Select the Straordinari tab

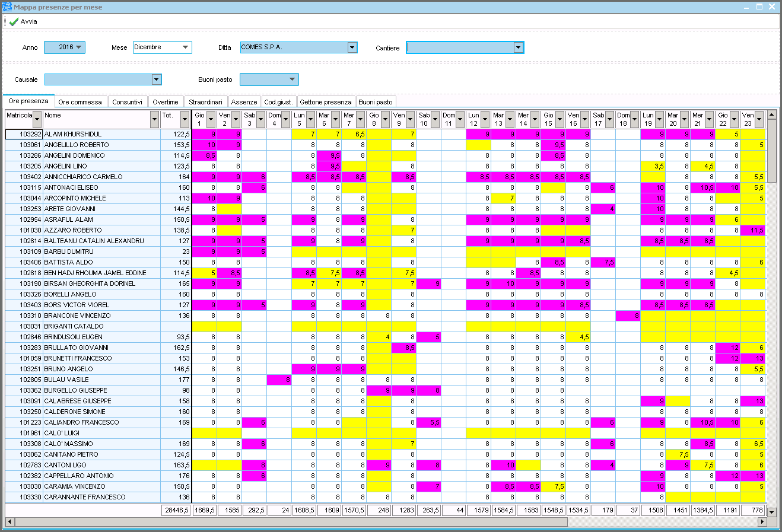pyautogui.click(x=205, y=102)
